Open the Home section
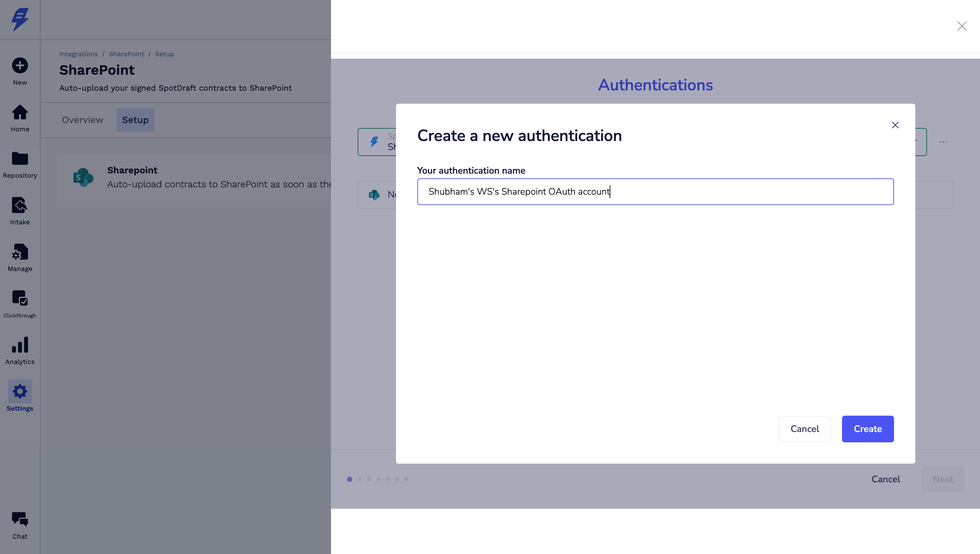The width and height of the screenshot is (980, 554). pyautogui.click(x=20, y=113)
